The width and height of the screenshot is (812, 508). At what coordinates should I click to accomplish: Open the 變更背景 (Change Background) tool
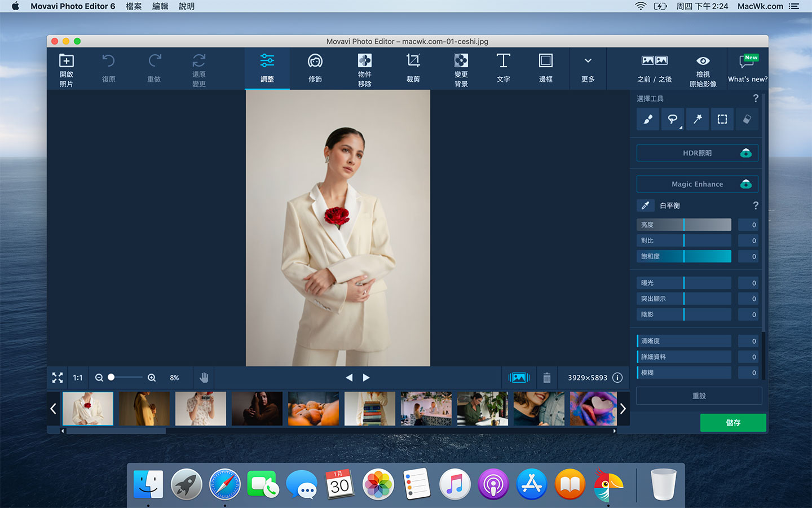tap(461, 68)
